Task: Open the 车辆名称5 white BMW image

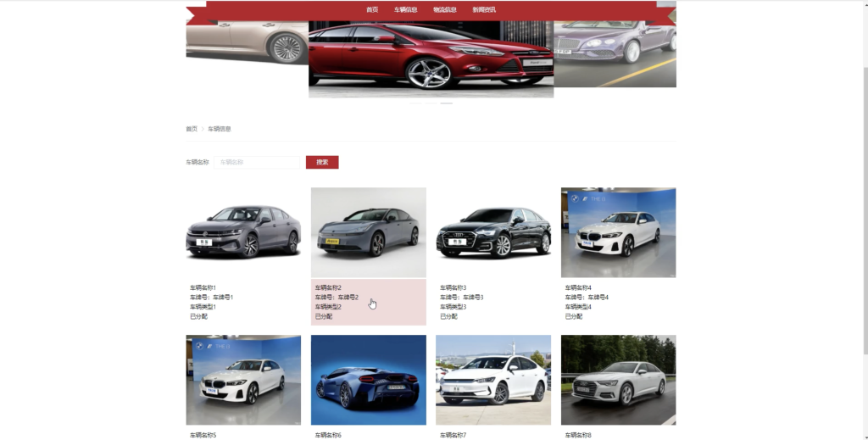Action: point(243,380)
